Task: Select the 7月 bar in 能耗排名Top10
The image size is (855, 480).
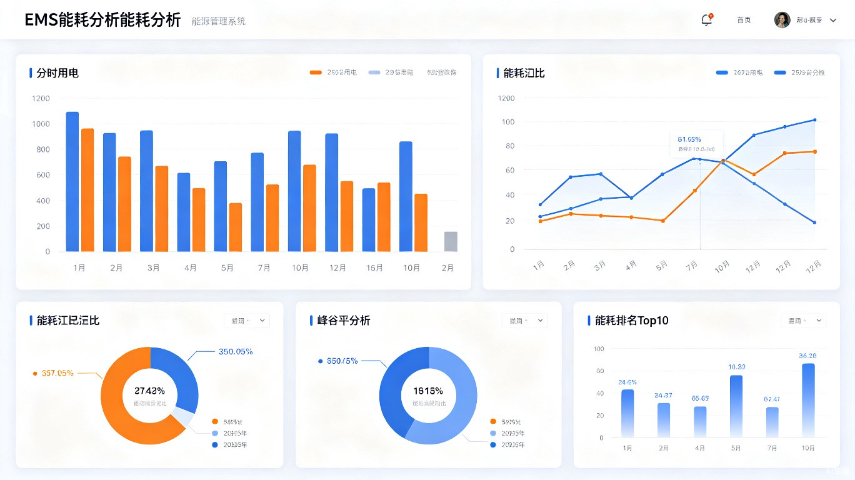Action: pos(772,423)
